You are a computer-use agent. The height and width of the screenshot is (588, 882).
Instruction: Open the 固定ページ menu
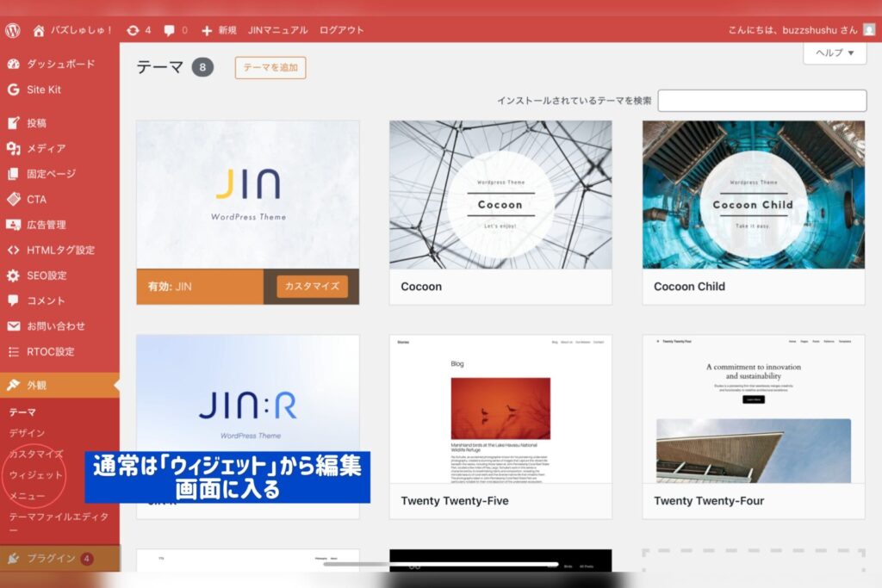coord(59,174)
